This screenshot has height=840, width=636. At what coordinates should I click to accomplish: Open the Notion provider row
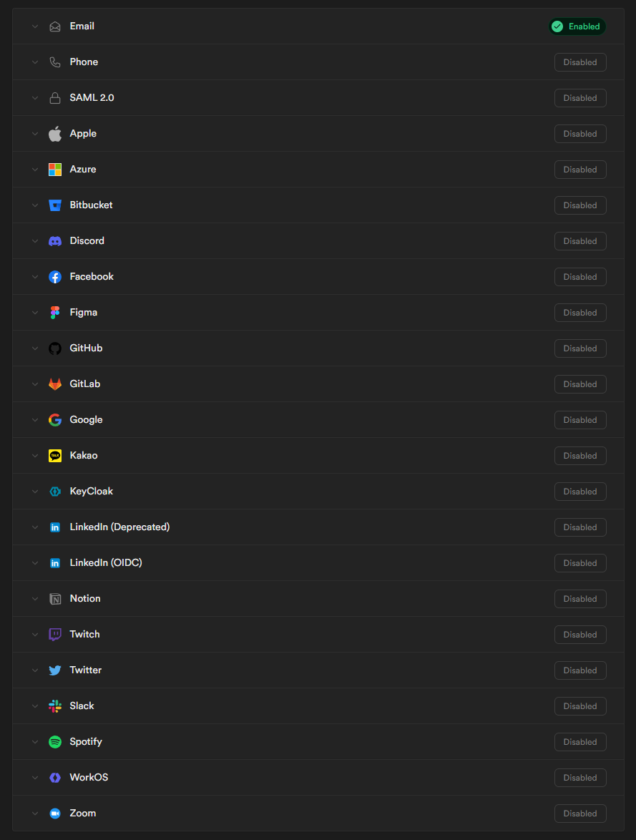pyautogui.click(x=85, y=599)
